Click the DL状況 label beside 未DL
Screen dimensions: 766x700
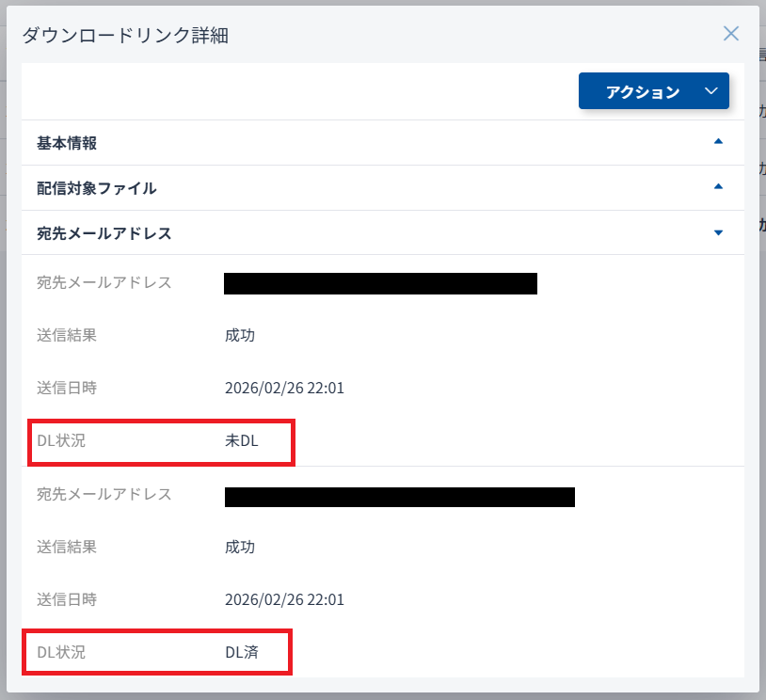pos(61,440)
